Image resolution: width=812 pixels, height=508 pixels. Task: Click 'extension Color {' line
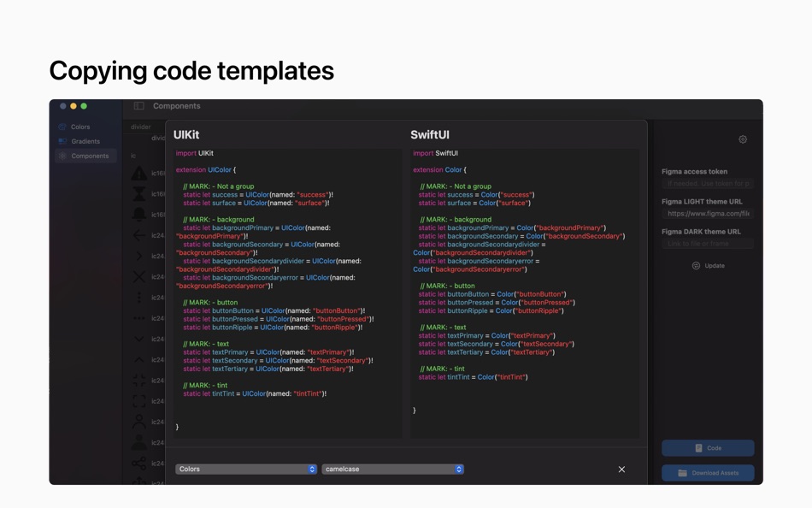439,170
